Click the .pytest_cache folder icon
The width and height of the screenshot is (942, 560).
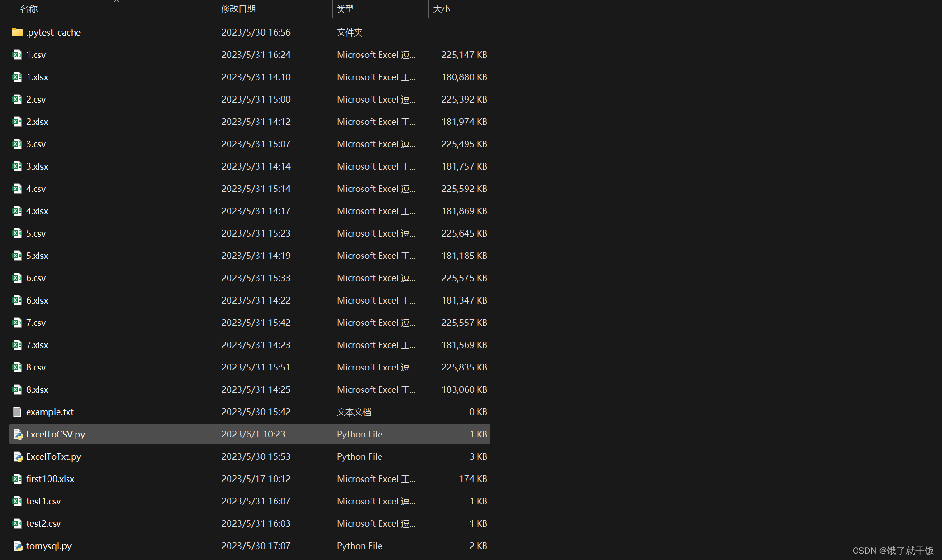tap(18, 32)
